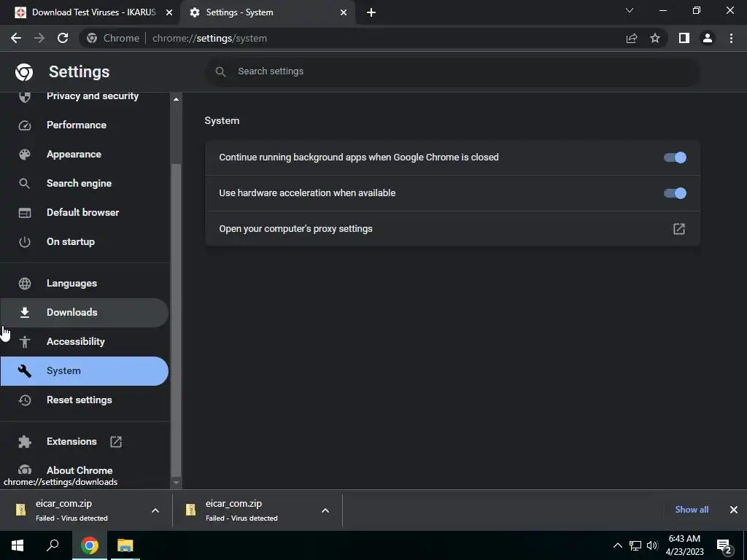
Task: Go back using the browser back arrow
Action: pyautogui.click(x=16, y=38)
